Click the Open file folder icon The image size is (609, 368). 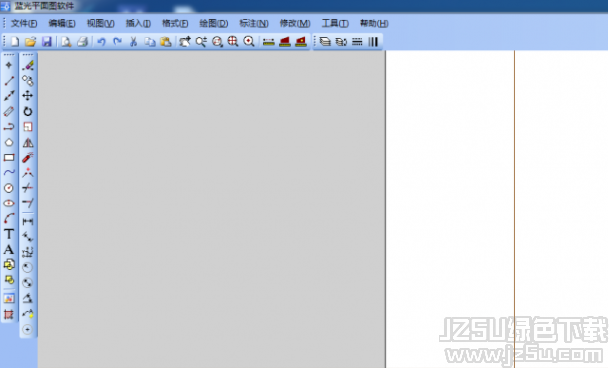(31, 42)
